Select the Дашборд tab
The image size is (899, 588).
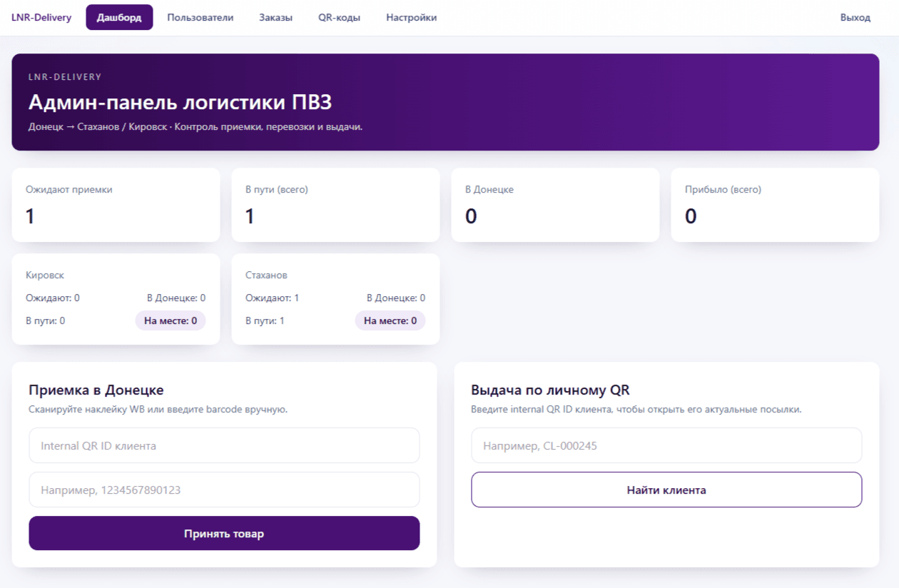pos(119,17)
